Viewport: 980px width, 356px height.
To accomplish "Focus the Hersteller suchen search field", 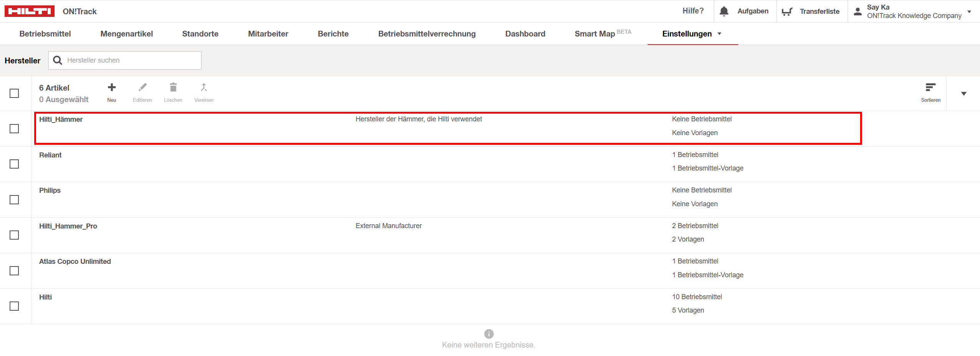I will [125, 60].
